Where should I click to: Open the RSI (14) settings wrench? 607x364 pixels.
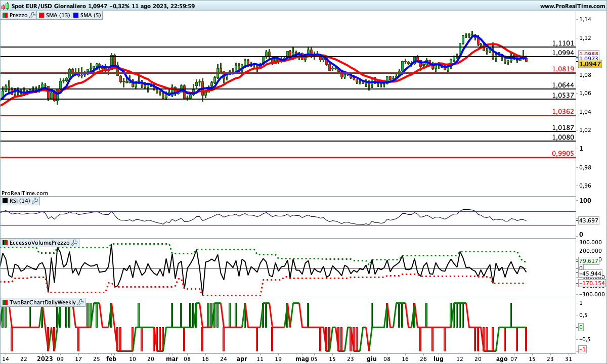tap(35, 201)
